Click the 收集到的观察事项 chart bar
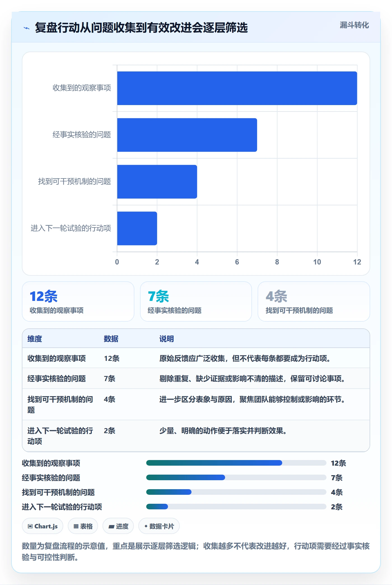 pos(237,88)
